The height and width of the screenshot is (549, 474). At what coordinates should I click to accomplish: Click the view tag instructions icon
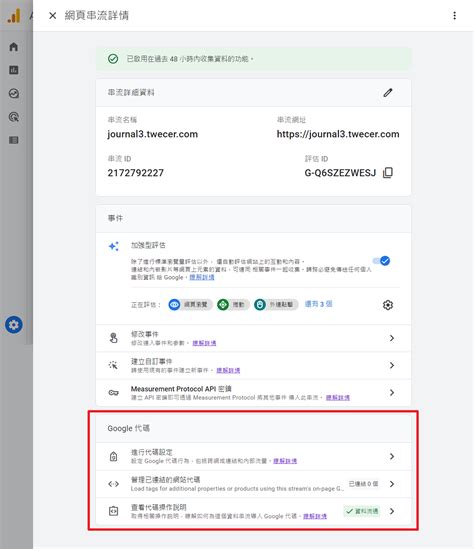[x=113, y=511]
